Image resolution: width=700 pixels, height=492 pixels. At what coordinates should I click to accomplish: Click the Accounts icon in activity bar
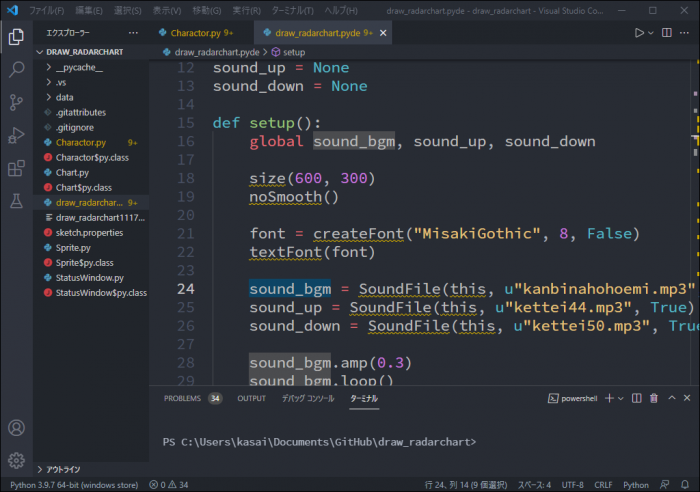point(16,428)
